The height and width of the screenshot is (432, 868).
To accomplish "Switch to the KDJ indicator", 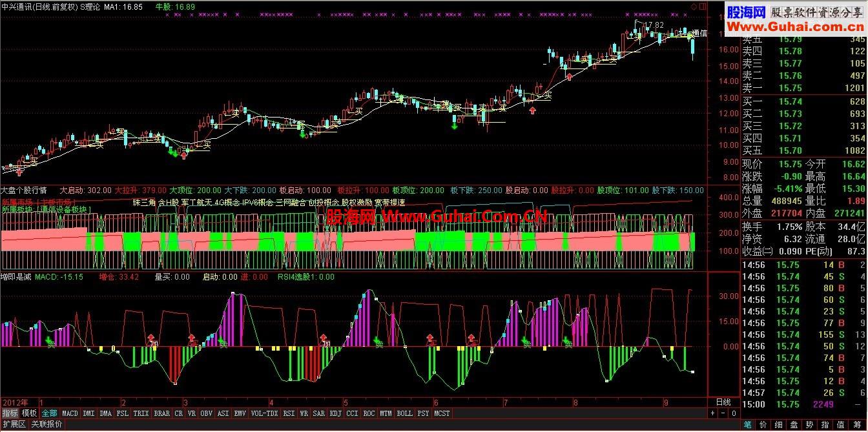I will (x=336, y=413).
